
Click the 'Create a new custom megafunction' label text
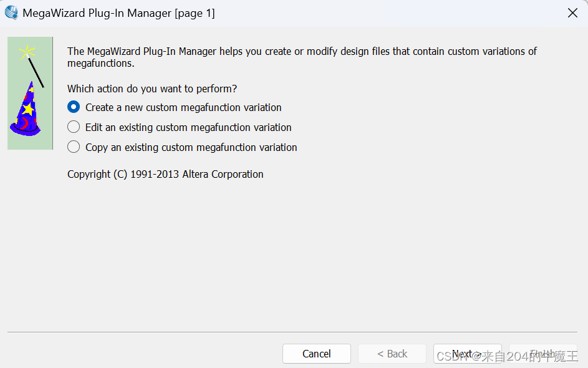183,107
